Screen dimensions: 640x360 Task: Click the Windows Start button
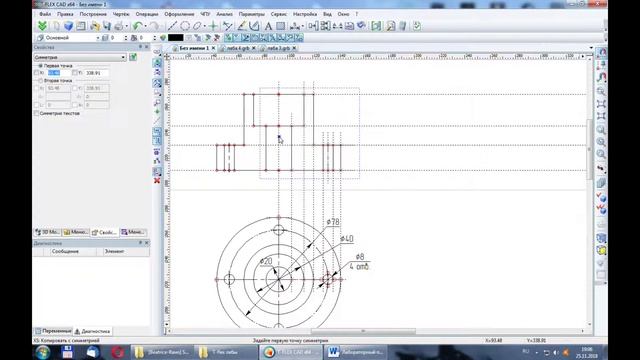coord(43,352)
